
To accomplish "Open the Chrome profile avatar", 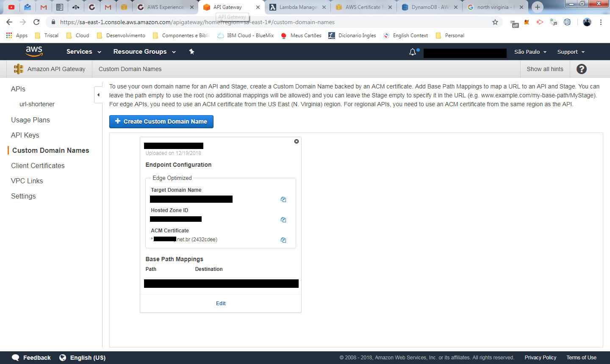I will [587, 22].
